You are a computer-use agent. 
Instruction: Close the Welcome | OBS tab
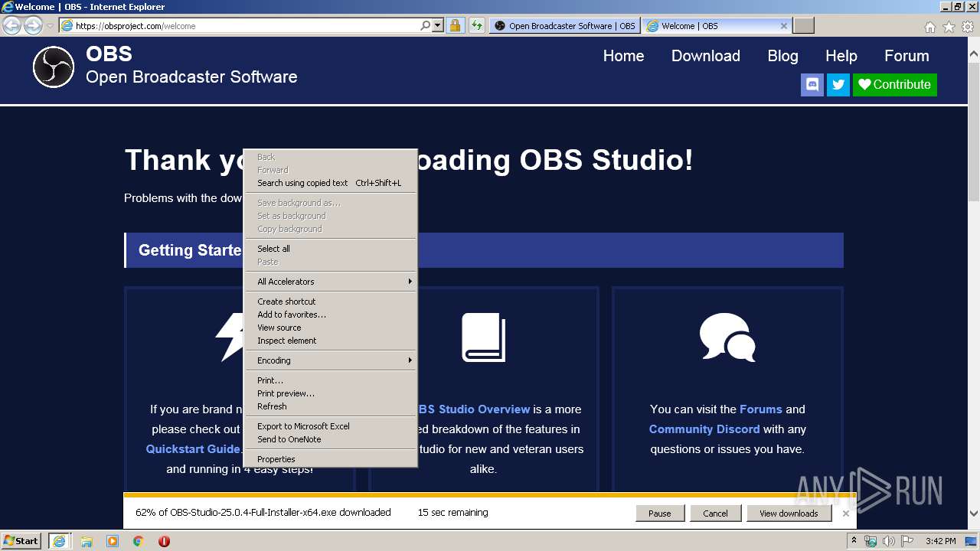(x=783, y=26)
